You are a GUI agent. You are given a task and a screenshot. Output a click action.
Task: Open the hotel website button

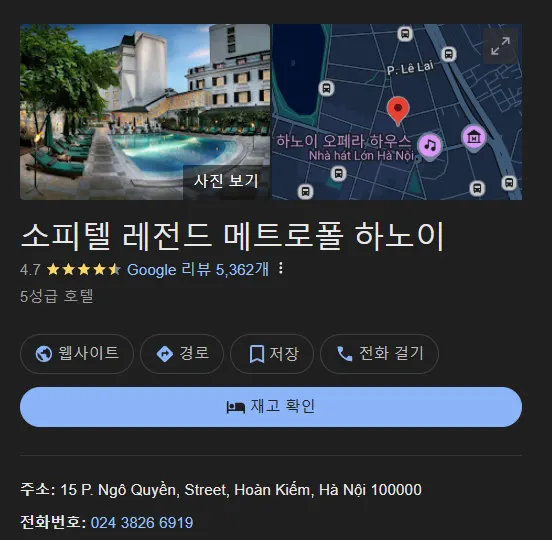[x=77, y=354]
